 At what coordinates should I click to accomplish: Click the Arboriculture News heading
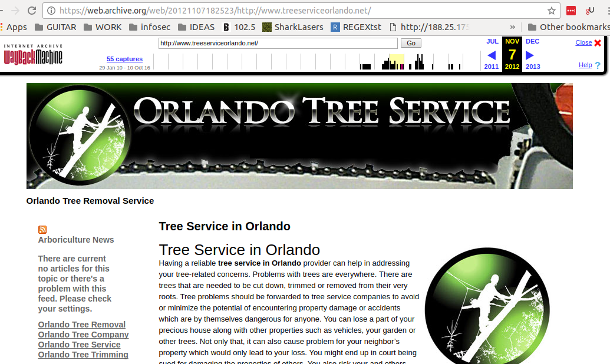point(76,240)
